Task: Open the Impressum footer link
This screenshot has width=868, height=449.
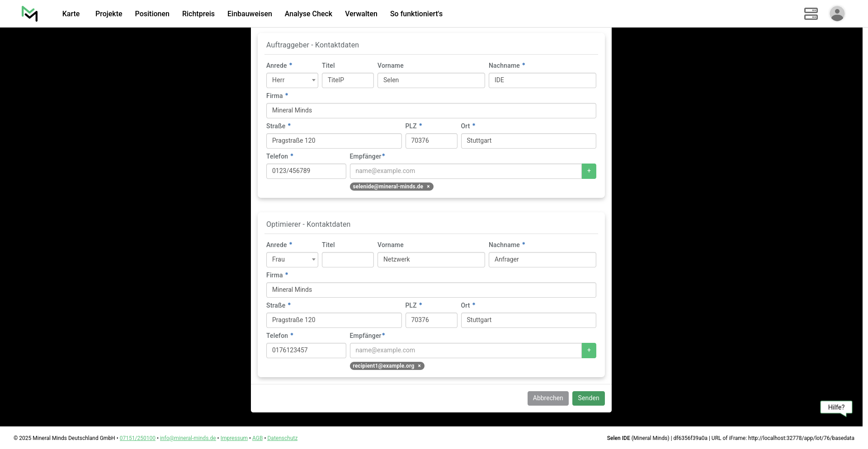Action: tap(234, 438)
